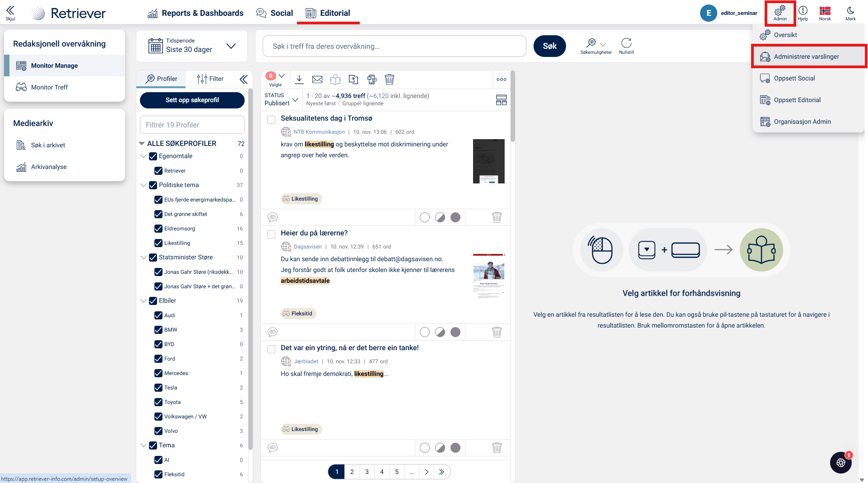Screen dimensions: 868x483
Task: Click the move-to-document export icon
Action: pyautogui.click(x=353, y=80)
